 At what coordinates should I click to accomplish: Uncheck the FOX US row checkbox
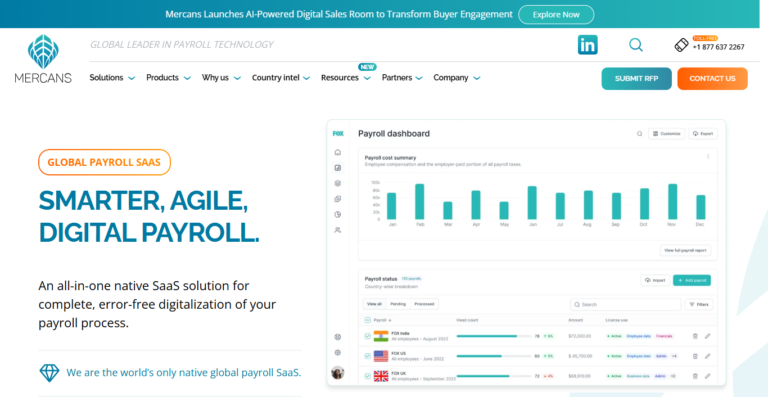coord(368,356)
